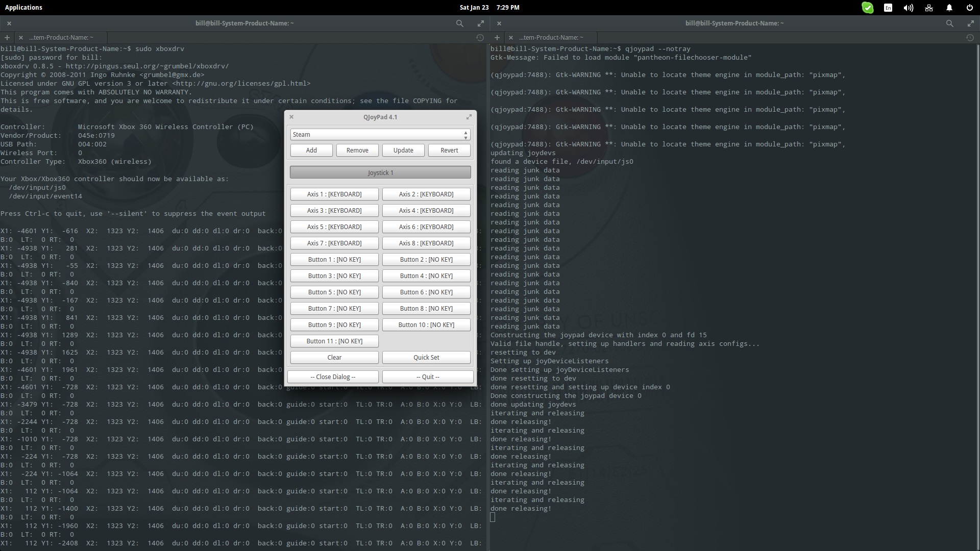Assign a key to Button 5
The height and width of the screenshot is (551, 980).
[334, 292]
